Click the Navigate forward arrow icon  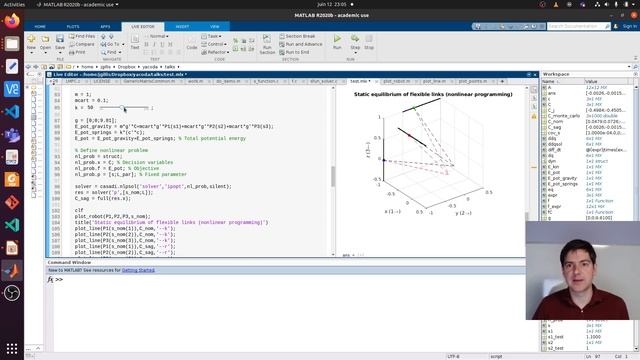click(x=111, y=36)
